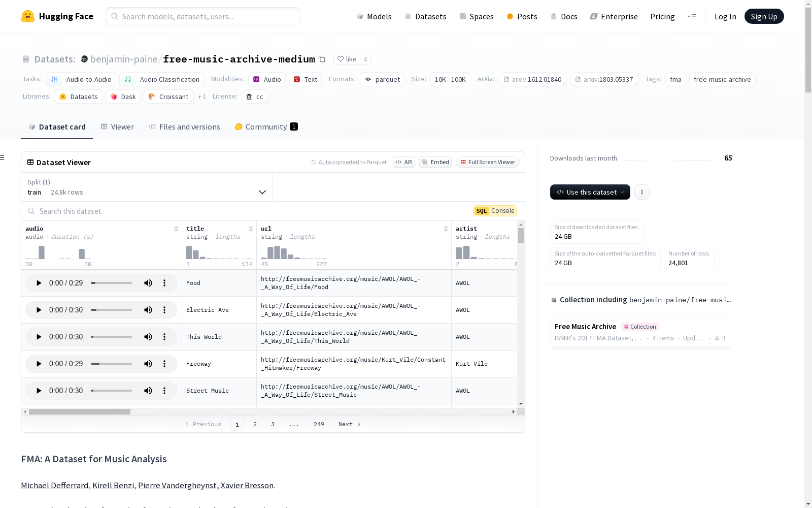Go to Models in navigation

click(x=374, y=16)
